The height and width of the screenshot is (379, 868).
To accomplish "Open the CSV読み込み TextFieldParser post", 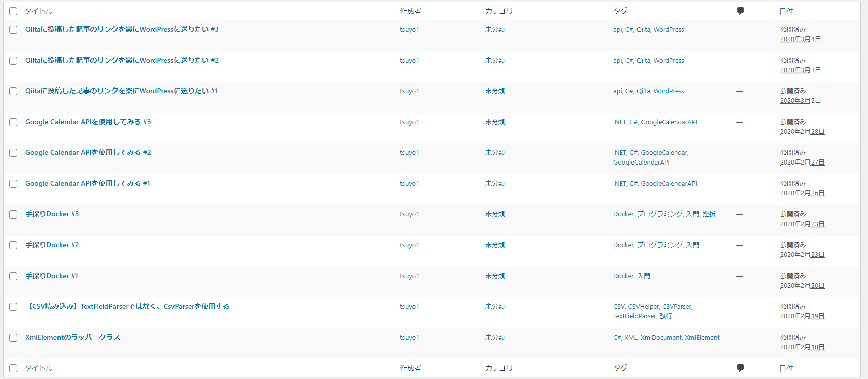I will pos(128,306).
